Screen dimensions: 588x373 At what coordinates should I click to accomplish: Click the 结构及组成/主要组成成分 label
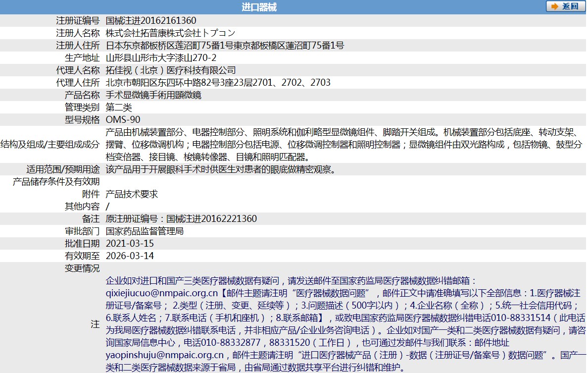pyautogui.click(x=50, y=145)
